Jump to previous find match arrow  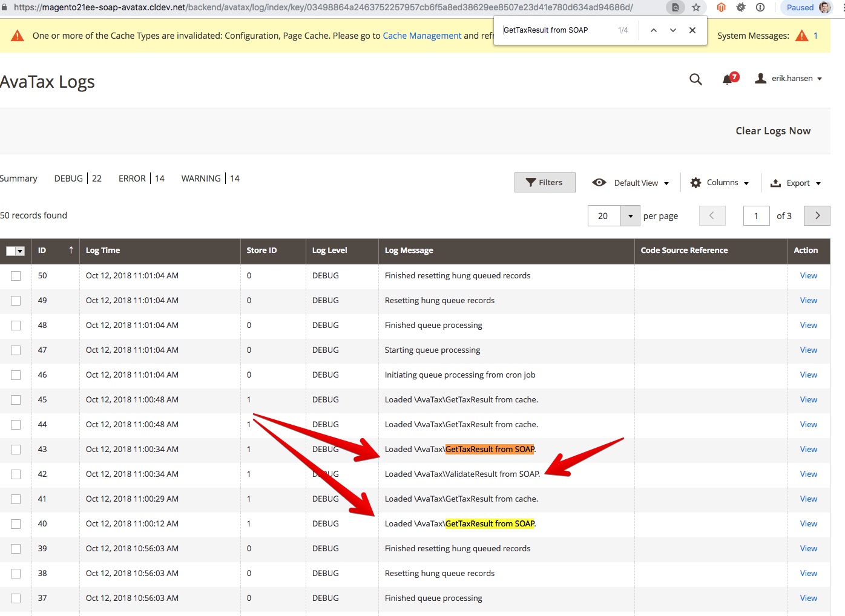click(654, 30)
